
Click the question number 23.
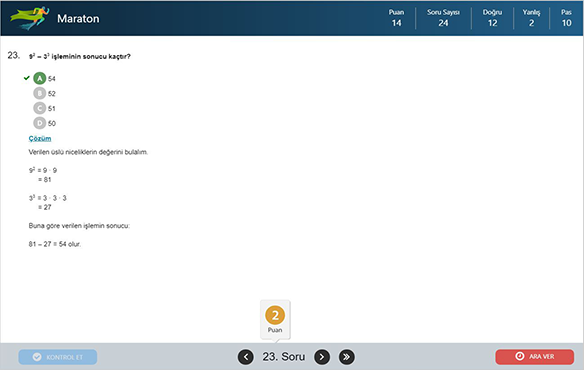click(x=13, y=56)
